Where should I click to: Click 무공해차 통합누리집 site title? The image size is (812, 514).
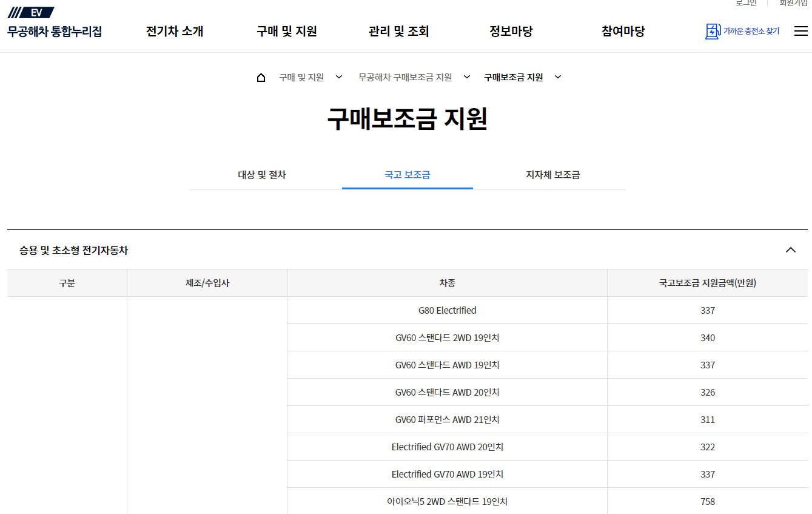(x=55, y=32)
